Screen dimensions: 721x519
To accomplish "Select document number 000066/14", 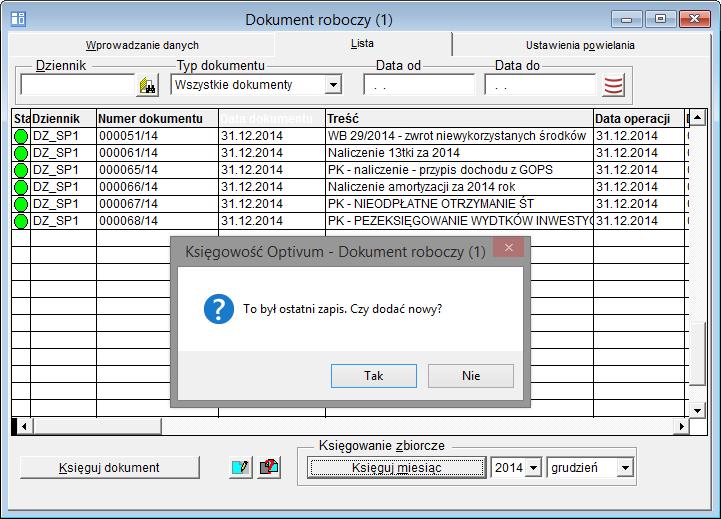I will click(157, 187).
